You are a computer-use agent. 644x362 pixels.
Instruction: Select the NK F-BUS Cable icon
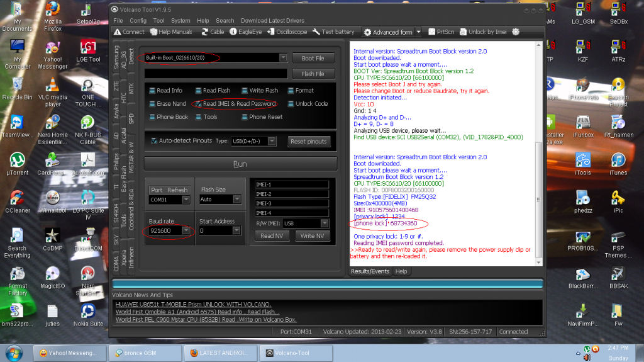[88, 130]
